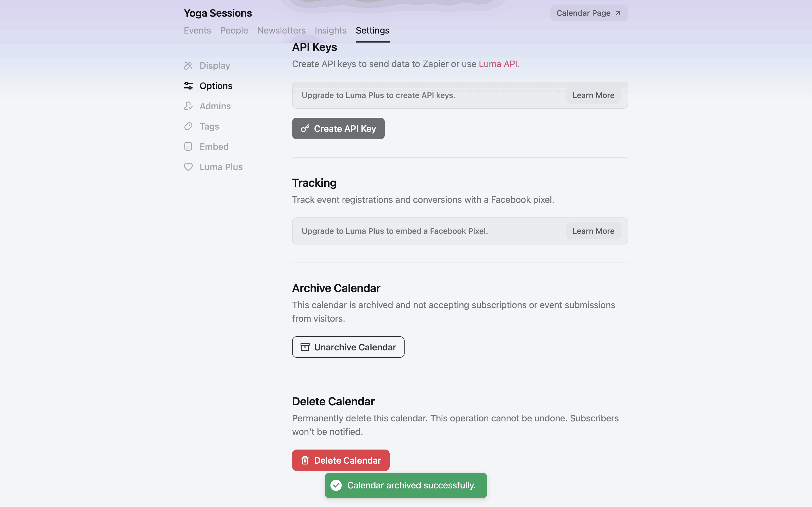This screenshot has height=507, width=812.
Task: Click the trash icon on Delete Calendar
Action: (305, 461)
